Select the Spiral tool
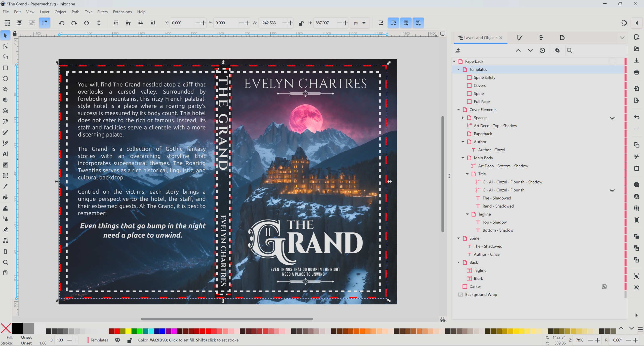Screen dimensions: 644x346 [x=5, y=111]
